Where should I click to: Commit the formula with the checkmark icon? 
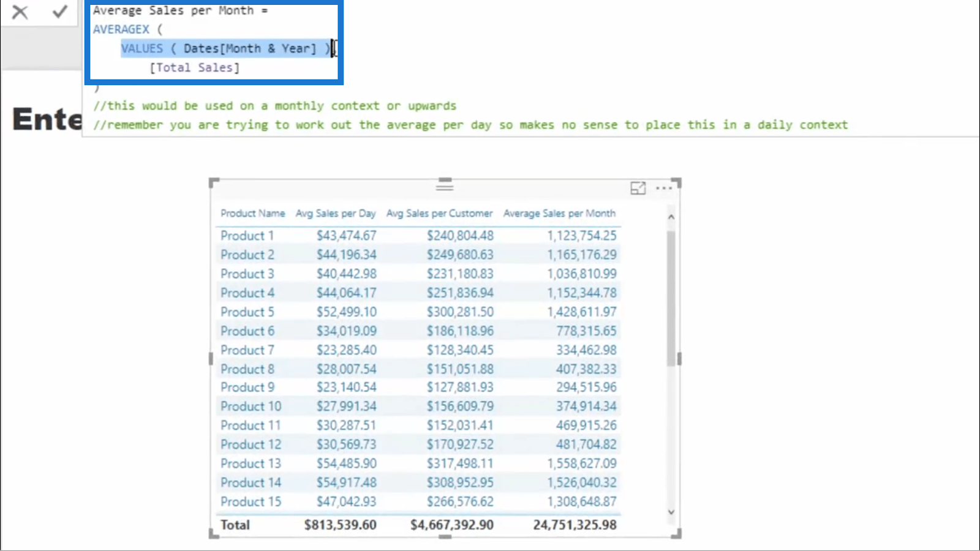pos(59,12)
